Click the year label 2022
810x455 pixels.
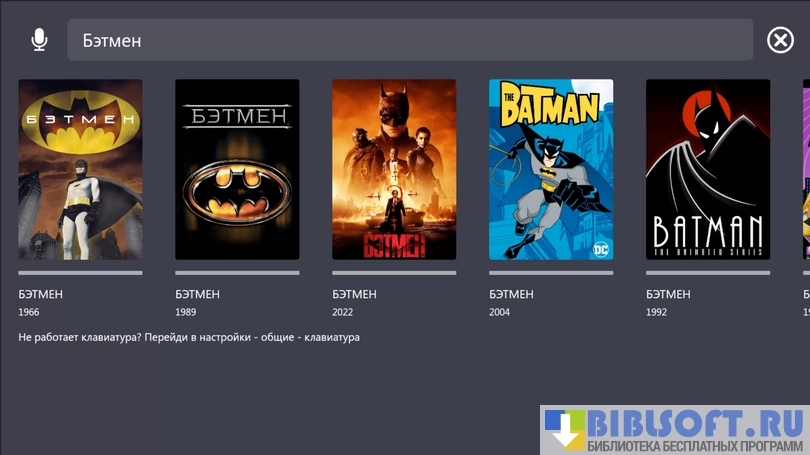pos(345,313)
